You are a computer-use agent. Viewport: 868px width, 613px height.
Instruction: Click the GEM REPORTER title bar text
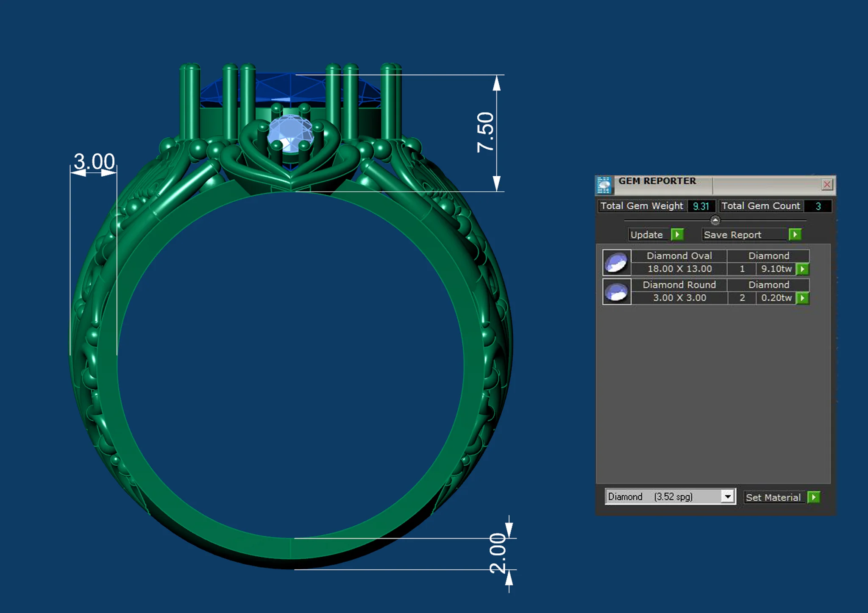(657, 181)
